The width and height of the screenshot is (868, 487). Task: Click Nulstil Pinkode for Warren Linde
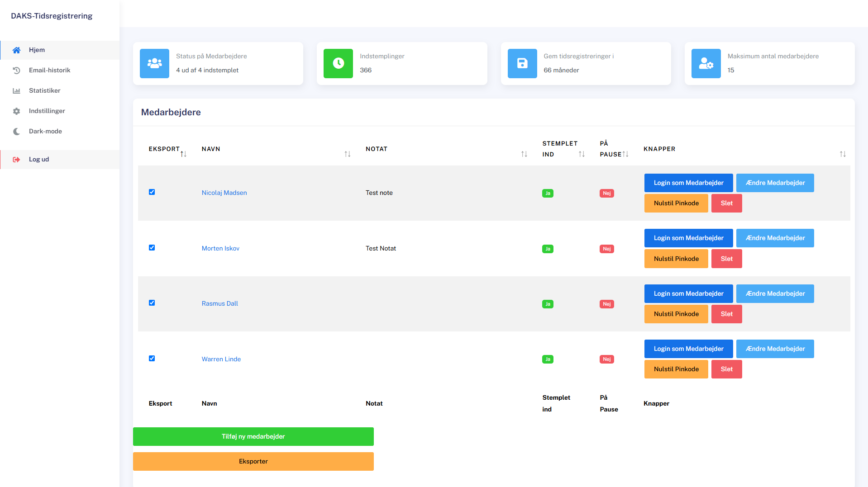[x=676, y=369]
